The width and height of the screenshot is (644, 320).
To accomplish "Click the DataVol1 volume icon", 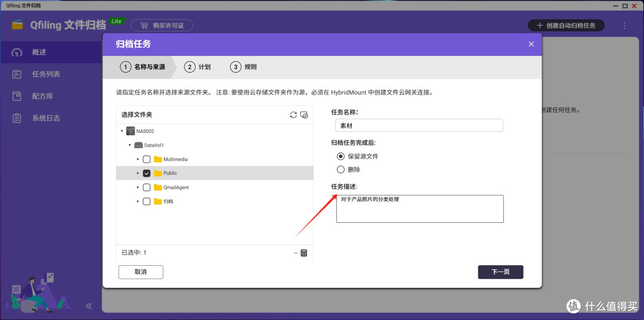I will [x=138, y=145].
